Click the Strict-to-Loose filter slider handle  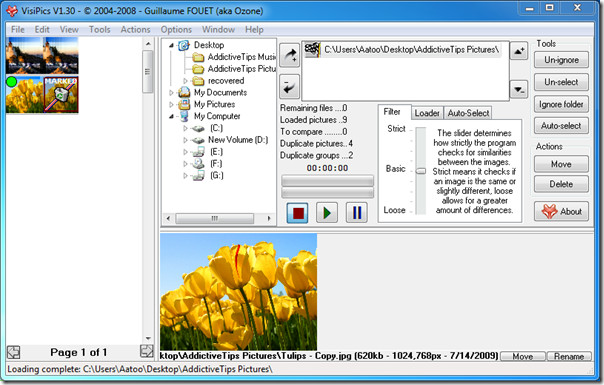pyautogui.click(x=421, y=171)
